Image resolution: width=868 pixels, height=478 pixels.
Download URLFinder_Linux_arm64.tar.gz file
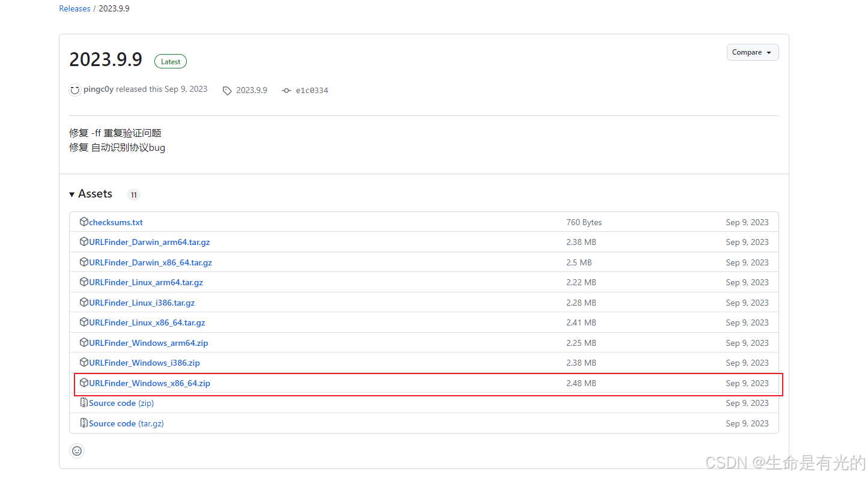click(x=146, y=282)
